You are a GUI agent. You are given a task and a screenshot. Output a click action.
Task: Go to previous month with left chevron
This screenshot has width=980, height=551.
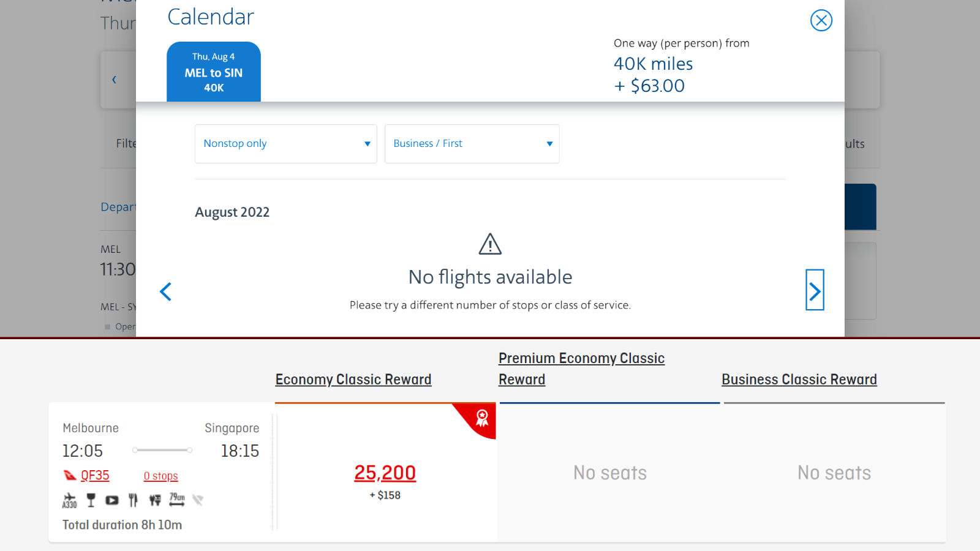[x=165, y=291]
